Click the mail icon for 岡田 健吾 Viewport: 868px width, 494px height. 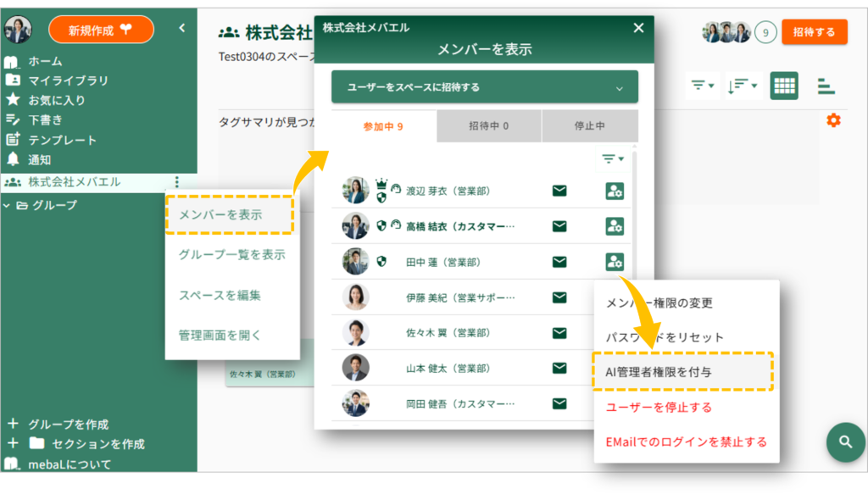559,403
